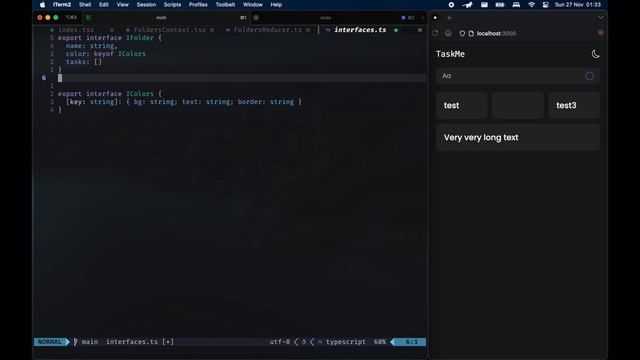Viewport: 640px width, 360px height.
Task: Click the TaskMe app title
Action: pyautogui.click(x=450, y=54)
